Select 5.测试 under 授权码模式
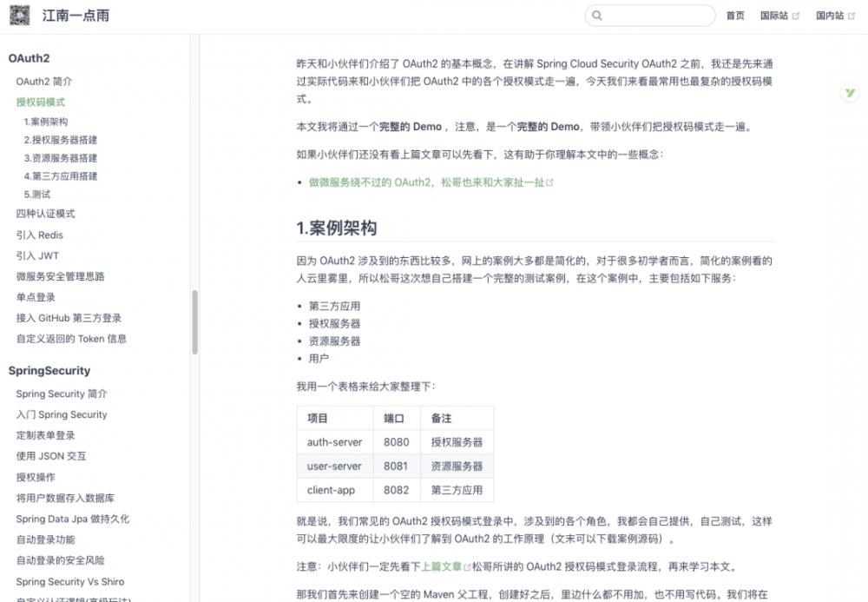The height and width of the screenshot is (602, 868). click(38, 193)
